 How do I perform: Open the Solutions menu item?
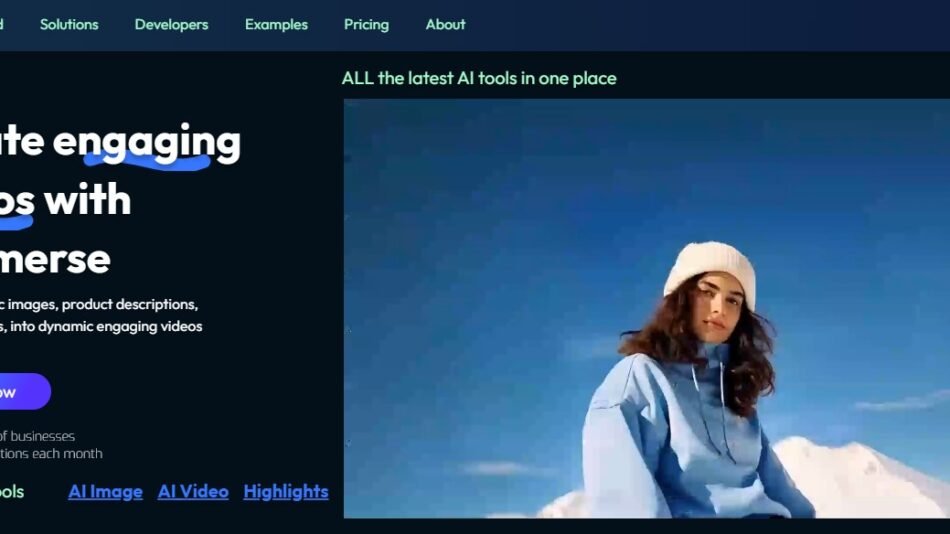point(69,24)
